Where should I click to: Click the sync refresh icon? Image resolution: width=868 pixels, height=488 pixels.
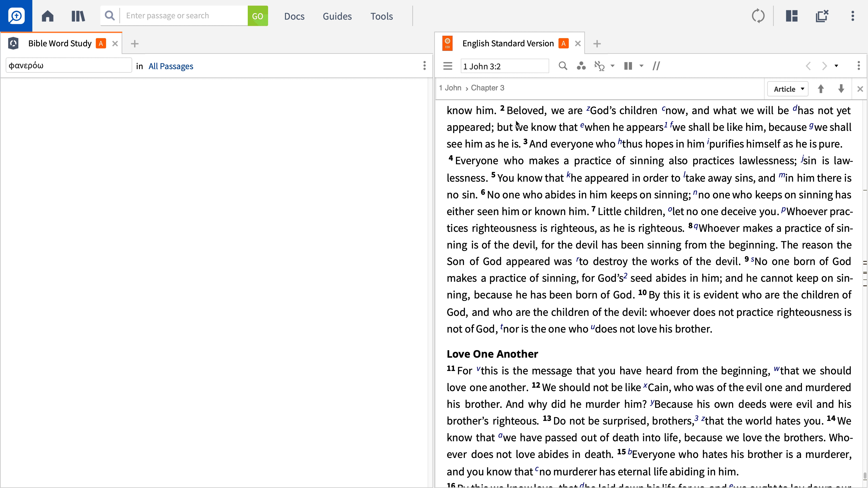point(758,16)
